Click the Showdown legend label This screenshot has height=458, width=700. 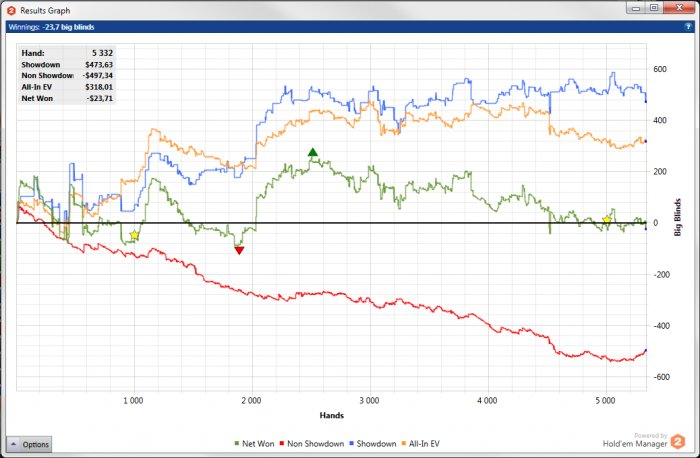pyautogui.click(x=376, y=444)
